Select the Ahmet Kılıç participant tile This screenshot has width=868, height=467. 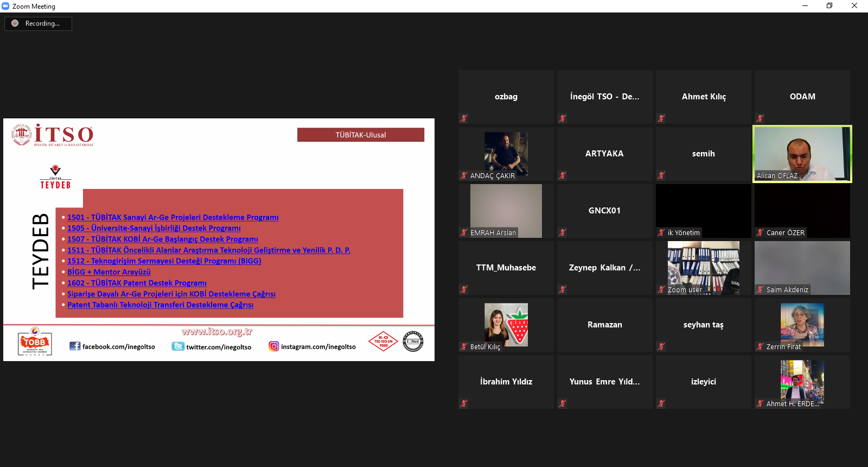(704, 97)
